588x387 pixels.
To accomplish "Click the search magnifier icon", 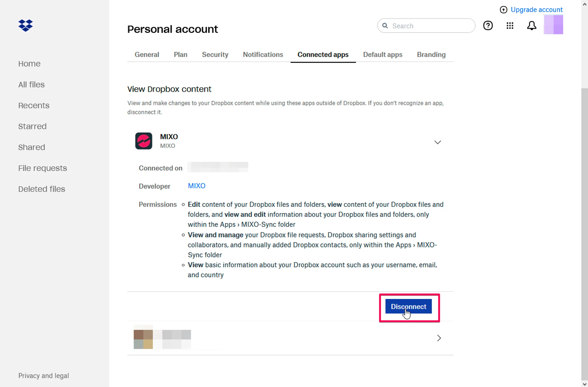I will click(385, 26).
